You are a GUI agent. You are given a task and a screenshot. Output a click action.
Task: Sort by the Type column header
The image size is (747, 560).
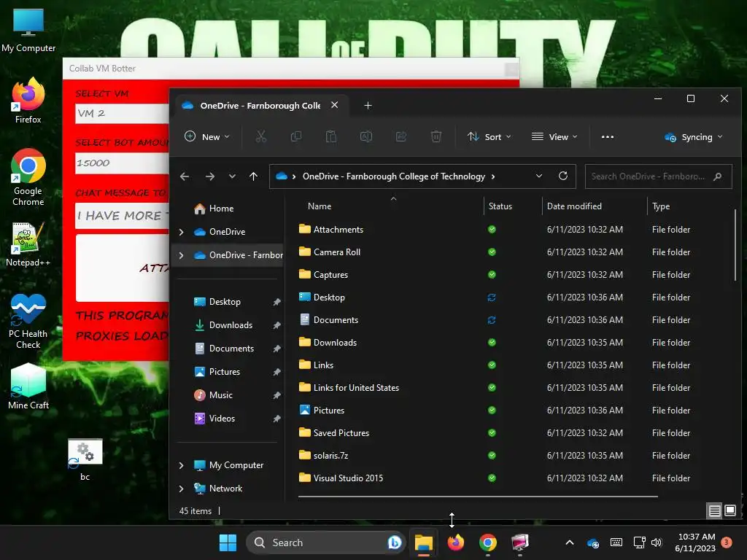click(661, 206)
